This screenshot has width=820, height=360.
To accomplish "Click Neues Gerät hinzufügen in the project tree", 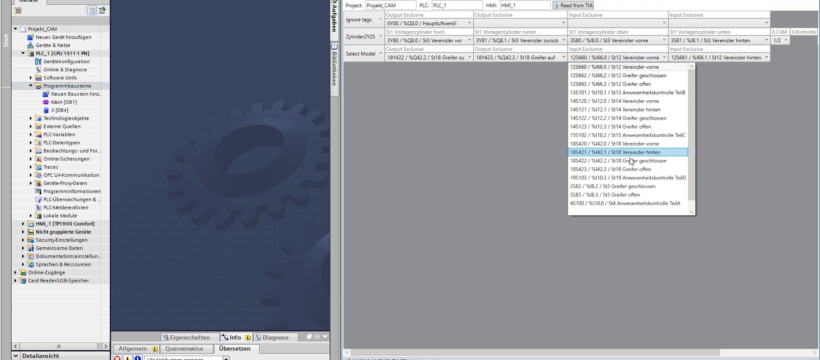I will [x=59, y=37].
